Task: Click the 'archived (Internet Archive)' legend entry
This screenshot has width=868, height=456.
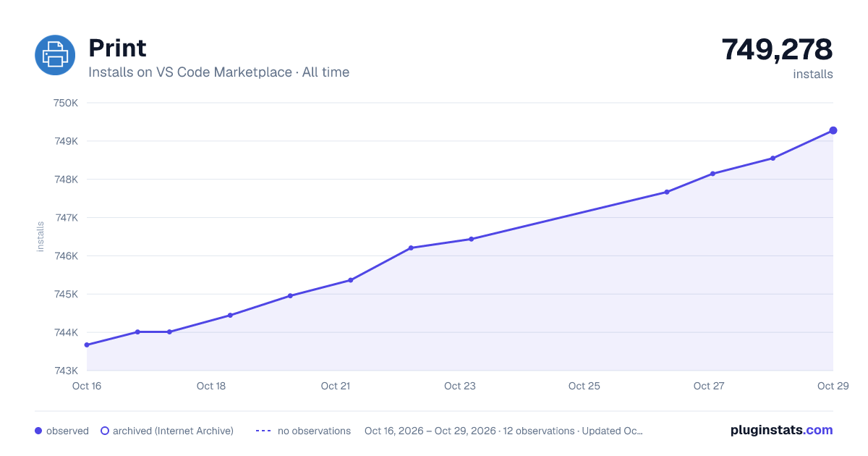Action: pos(166,431)
